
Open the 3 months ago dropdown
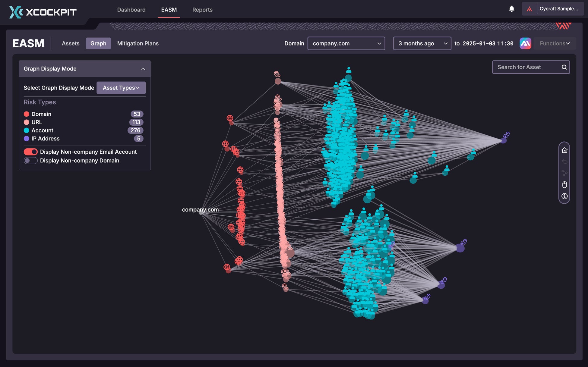pos(422,43)
